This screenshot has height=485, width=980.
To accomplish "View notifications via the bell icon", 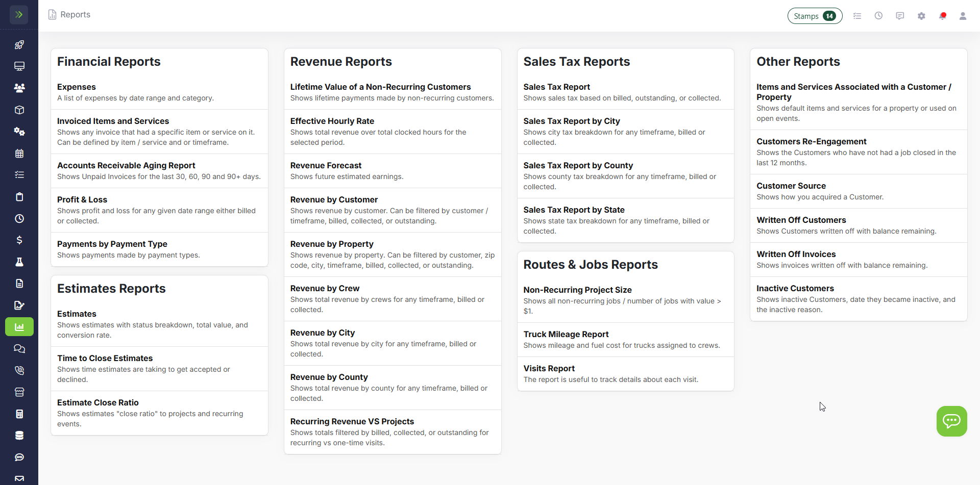I will pos(942,16).
